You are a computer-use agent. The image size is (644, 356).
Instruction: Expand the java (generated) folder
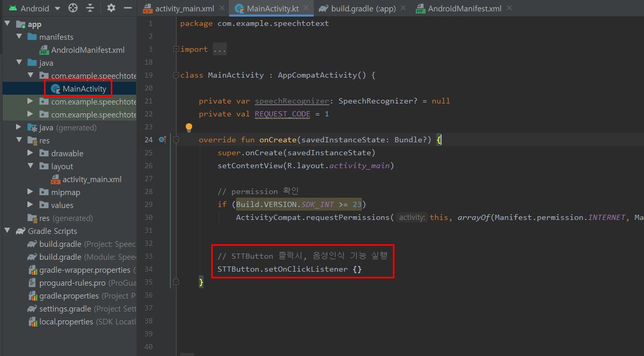click(19, 128)
